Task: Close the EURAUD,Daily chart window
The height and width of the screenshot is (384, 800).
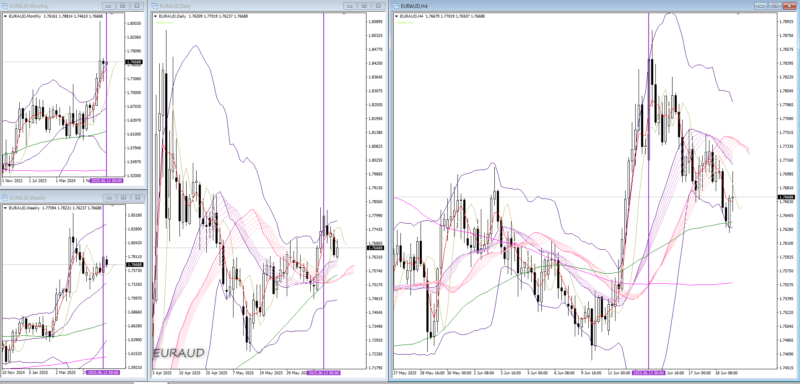Action: click(378, 6)
